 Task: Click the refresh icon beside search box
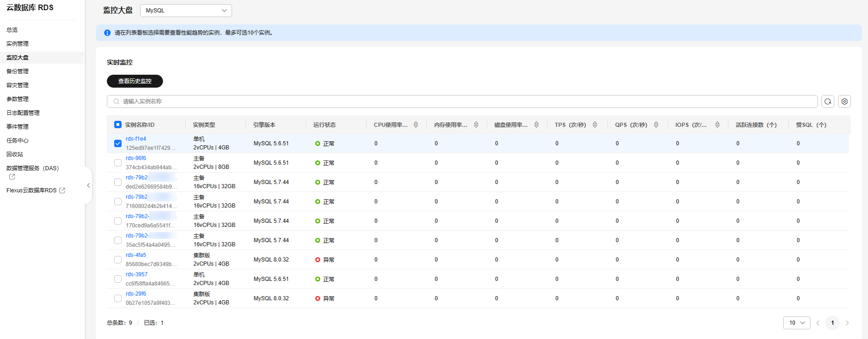(x=828, y=101)
